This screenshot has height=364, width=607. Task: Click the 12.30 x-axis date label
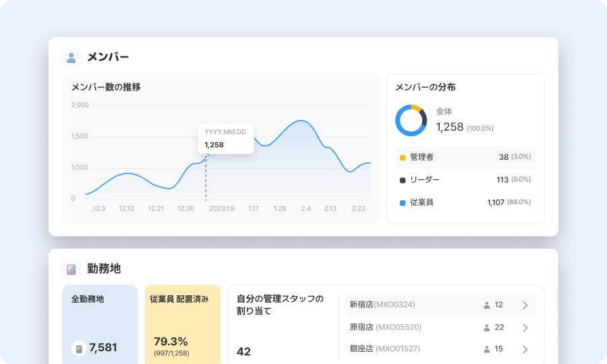[x=186, y=208]
